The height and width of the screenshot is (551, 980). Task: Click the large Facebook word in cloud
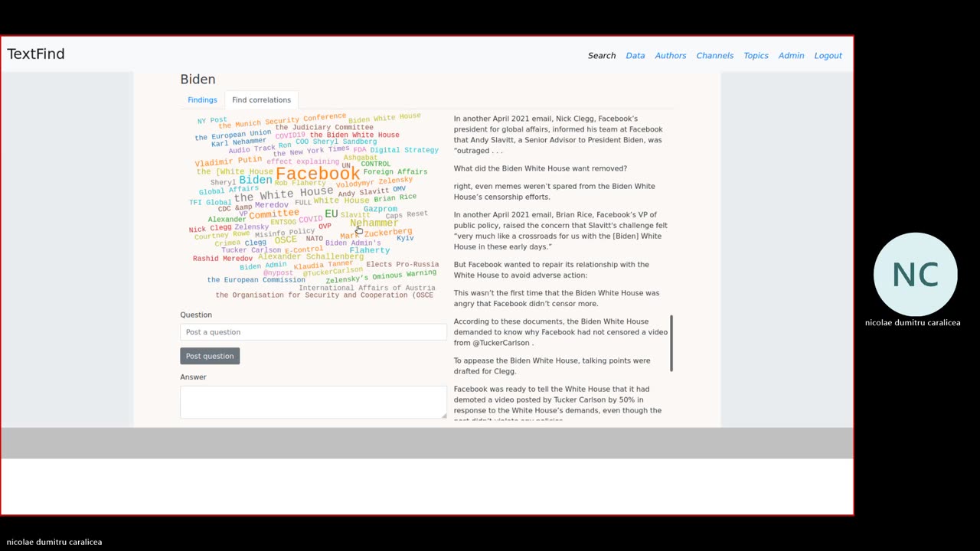(x=317, y=174)
